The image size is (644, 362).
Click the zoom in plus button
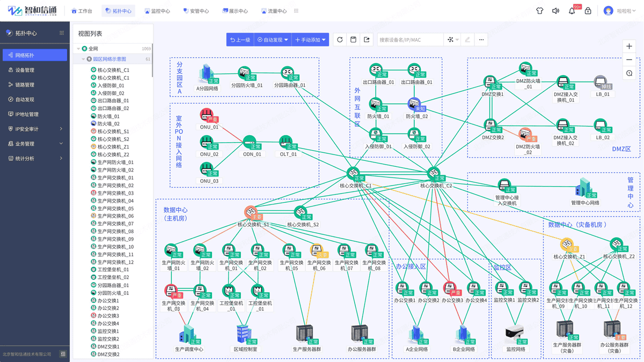(629, 46)
